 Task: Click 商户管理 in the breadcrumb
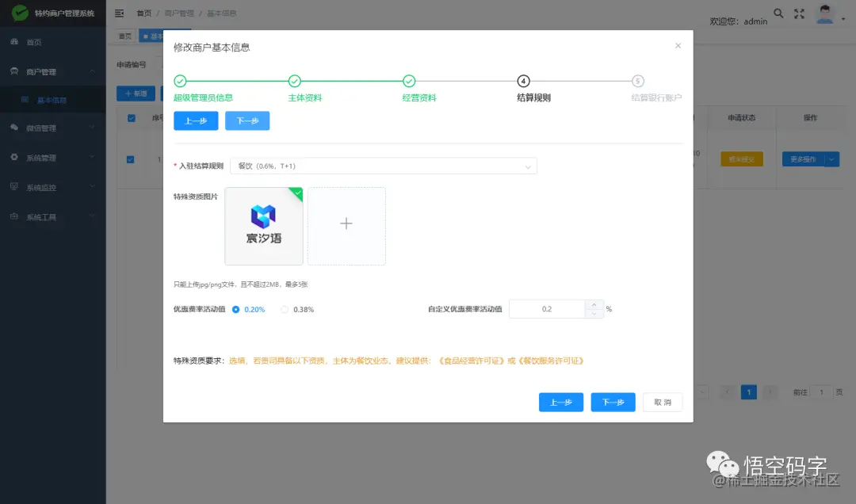tap(179, 13)
